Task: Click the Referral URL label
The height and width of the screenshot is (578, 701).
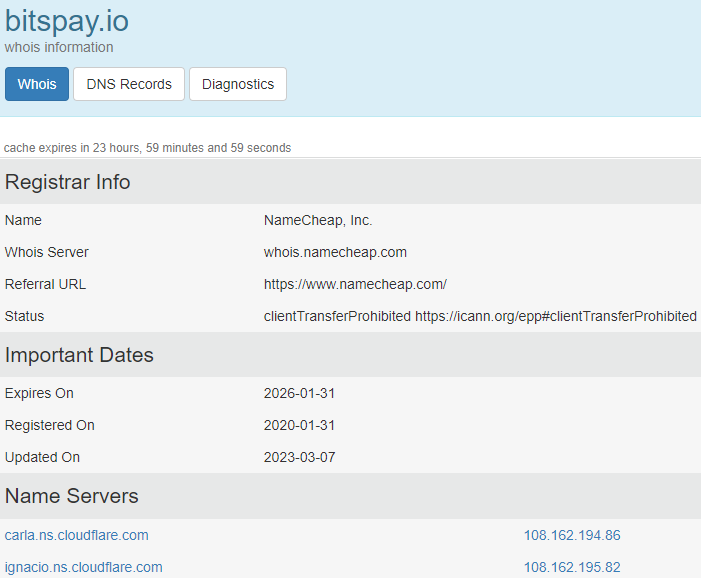Action: coord(45,284)
